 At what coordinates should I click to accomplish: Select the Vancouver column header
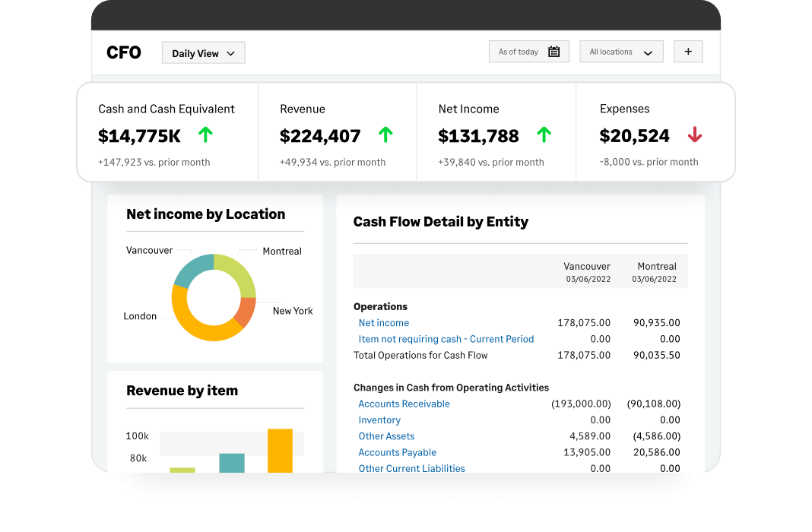(x=587, y=266)
